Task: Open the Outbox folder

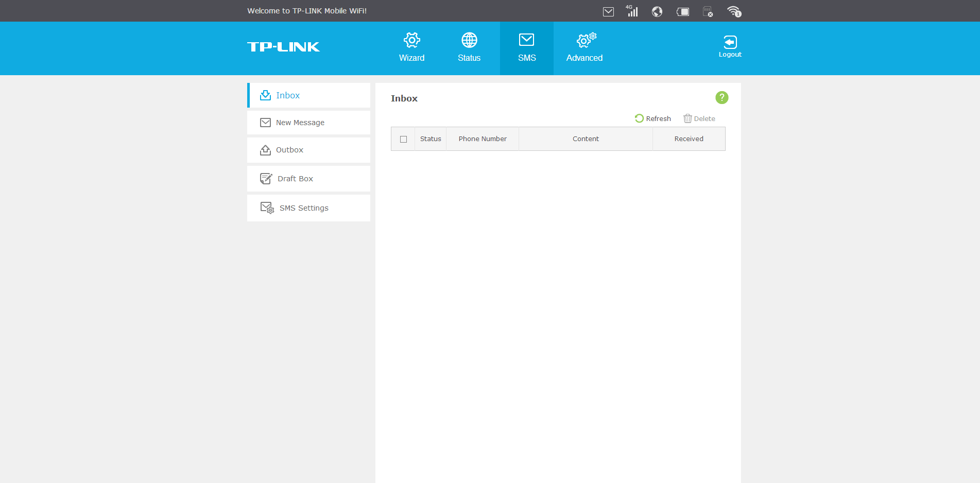Action: click(x=289, y=150)
